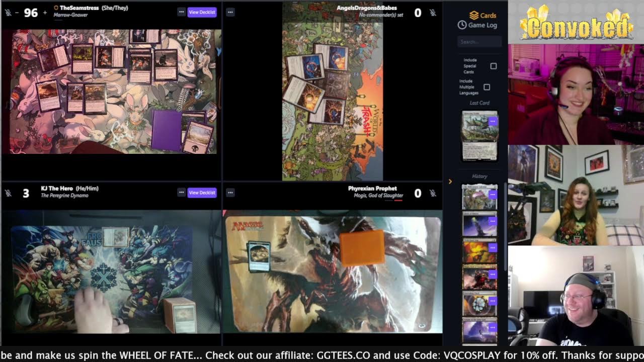Open the Last Card thumbnail
The height and width of the screenshot is (362, 644).
coord(479,136)
